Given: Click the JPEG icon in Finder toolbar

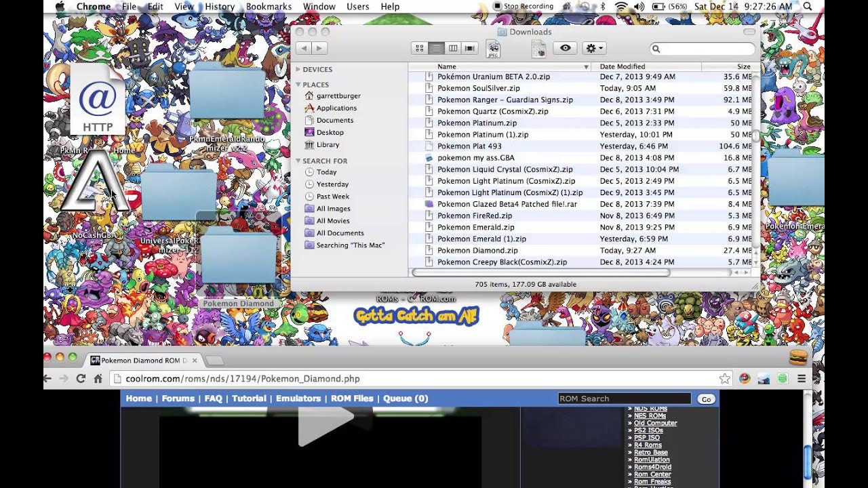Looking at the screenshot, I should [493, 48].
